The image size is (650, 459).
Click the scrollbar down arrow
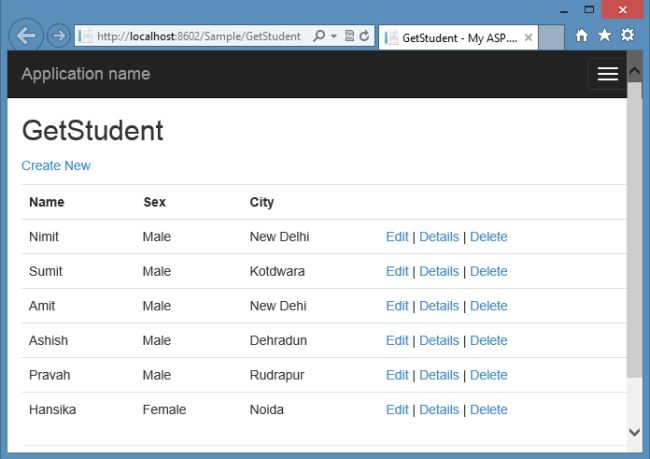pyautogui.click(x=634, y=432)
